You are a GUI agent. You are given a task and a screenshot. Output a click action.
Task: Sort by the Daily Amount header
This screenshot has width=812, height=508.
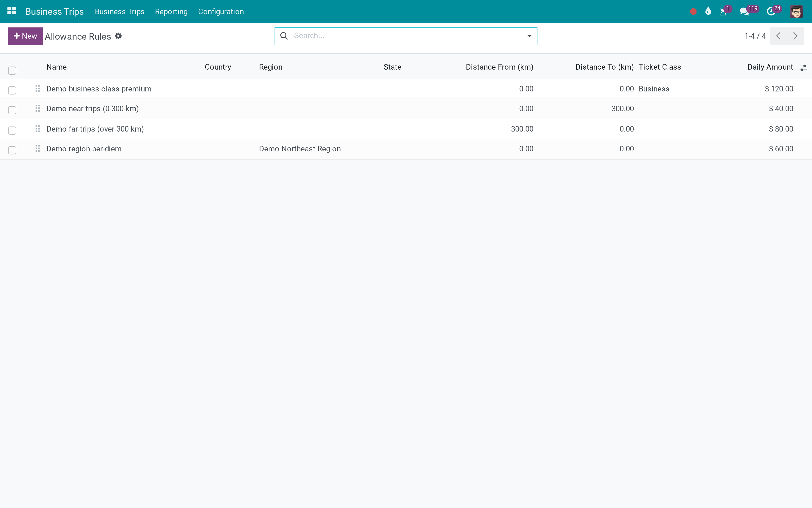point(770,67)
